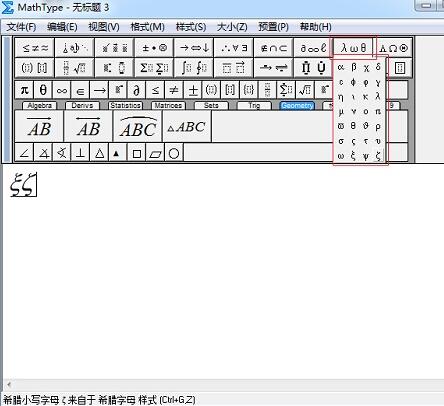444x406 pixels.
Task: Open the integral templates palette
Action: [x=194, y=68]
